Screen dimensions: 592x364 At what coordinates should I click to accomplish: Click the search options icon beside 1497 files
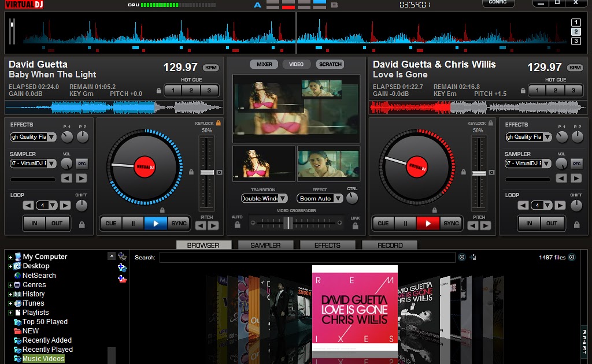pos(571,257)
